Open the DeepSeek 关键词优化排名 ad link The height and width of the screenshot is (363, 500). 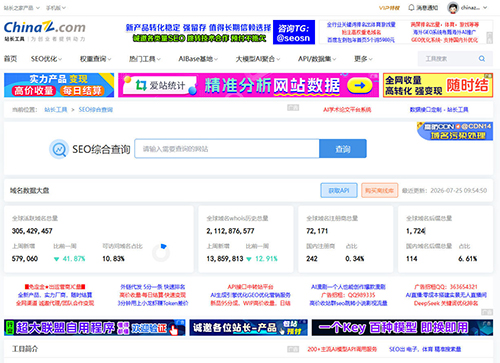click(x=446, y=303)
